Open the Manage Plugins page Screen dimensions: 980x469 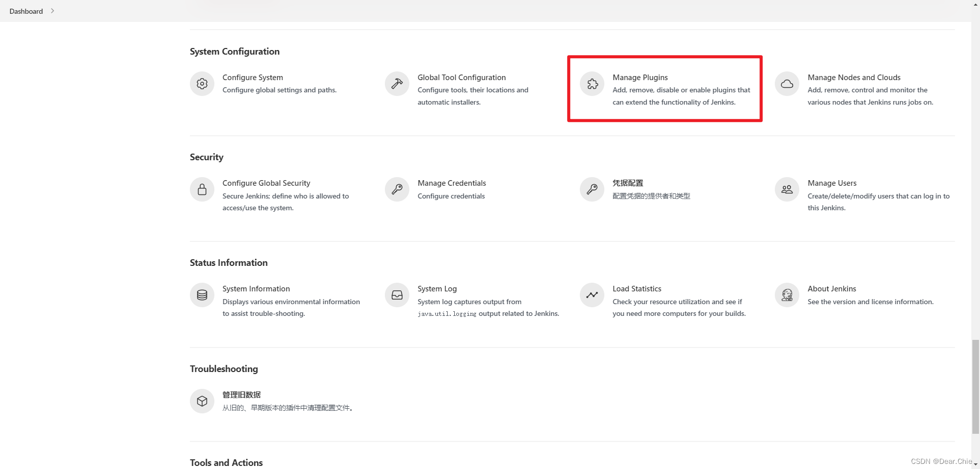640,78
